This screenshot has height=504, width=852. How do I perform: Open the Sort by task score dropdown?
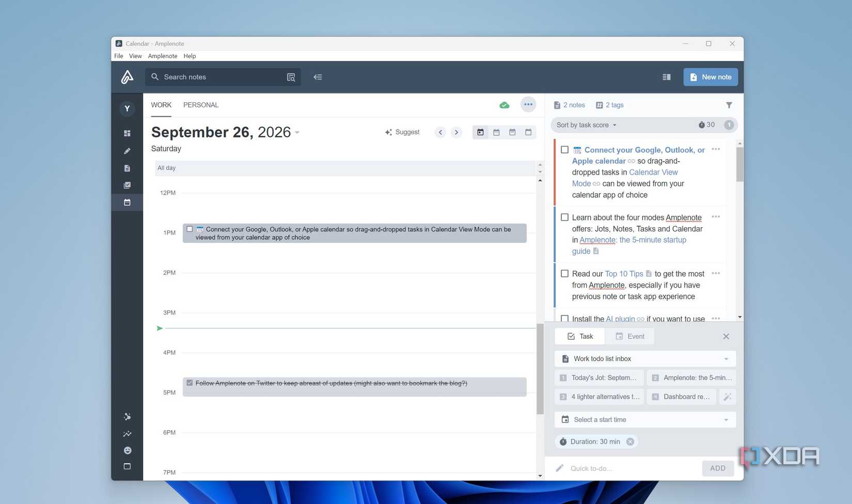587,125
